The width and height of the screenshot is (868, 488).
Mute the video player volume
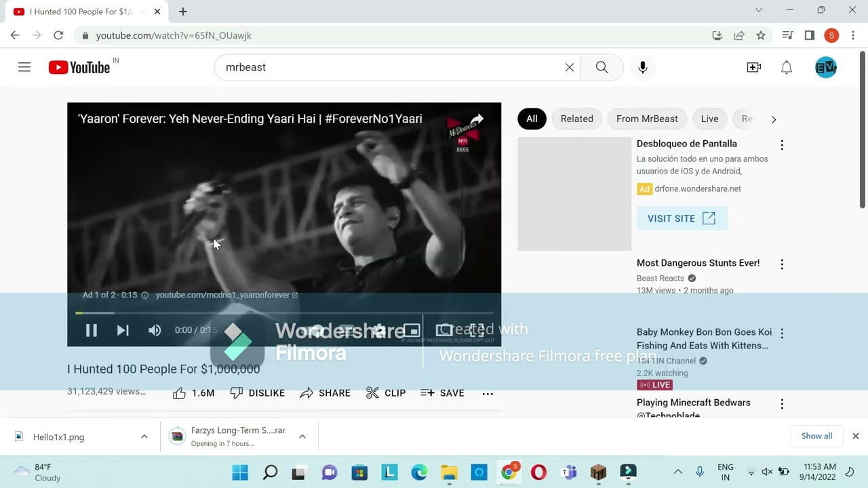[x=155, y=330]
